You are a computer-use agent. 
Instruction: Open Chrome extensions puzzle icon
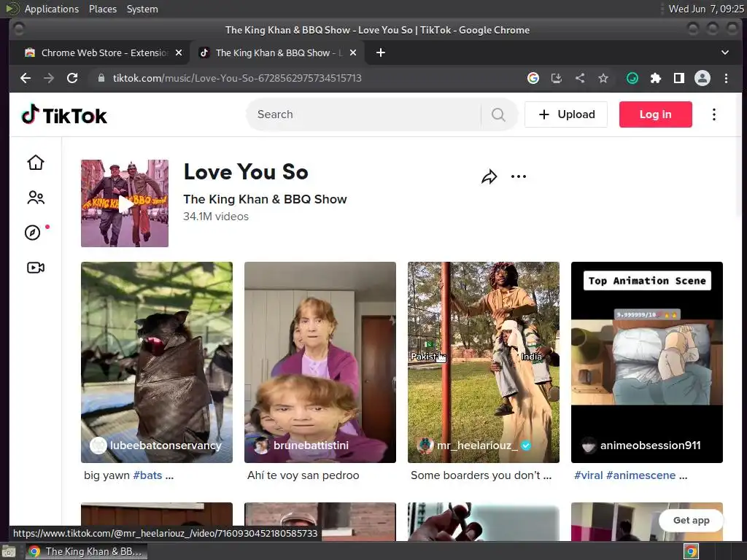point(656,78)
